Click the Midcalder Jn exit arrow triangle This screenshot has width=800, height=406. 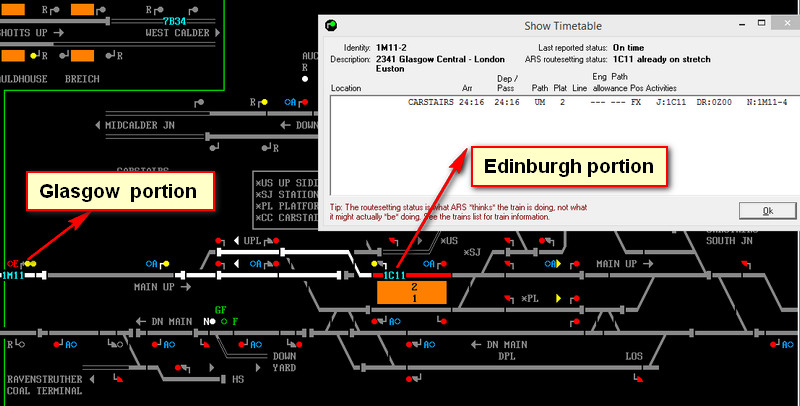coord(98,125)
